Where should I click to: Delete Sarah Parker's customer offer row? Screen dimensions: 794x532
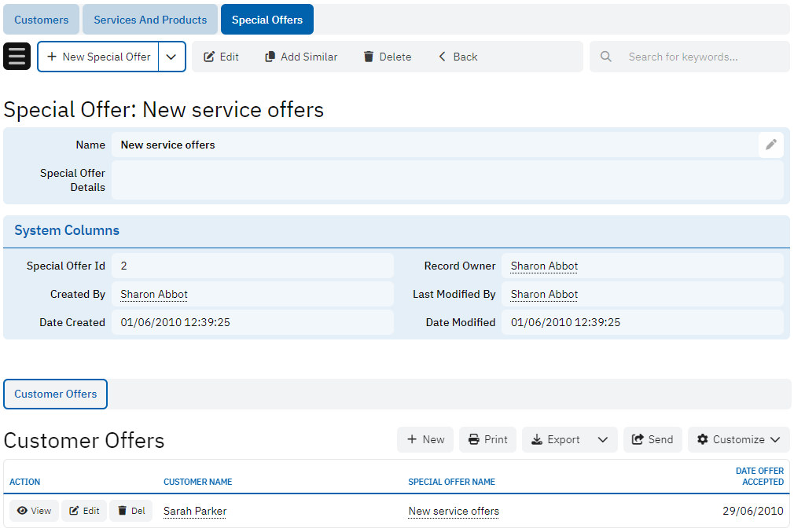click(x=130, y=511)
